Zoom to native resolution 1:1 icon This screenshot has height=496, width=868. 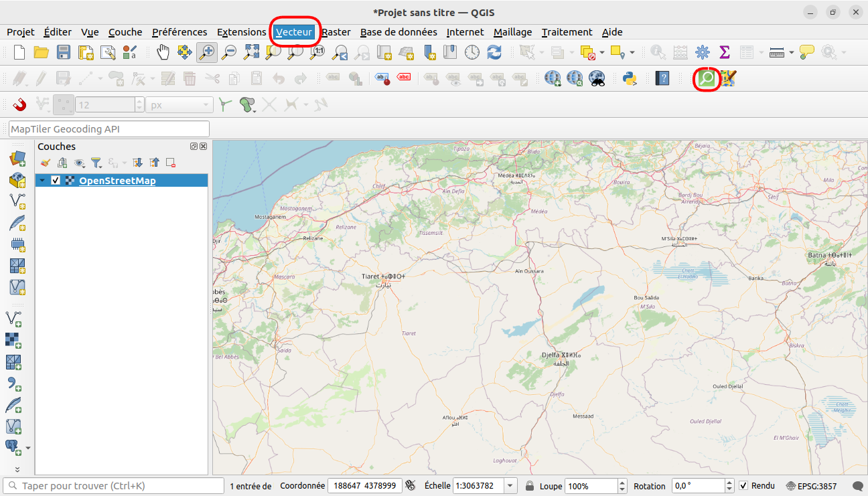click(319, 52)
